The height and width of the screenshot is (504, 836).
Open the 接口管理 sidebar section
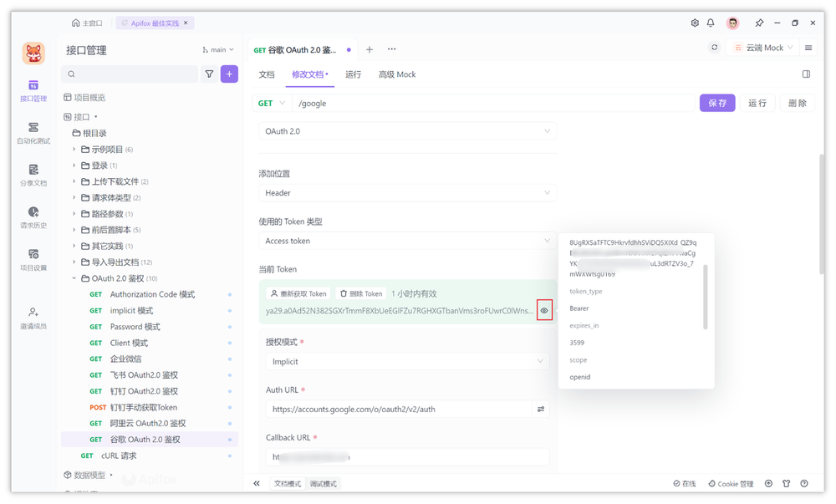(x=33, y=90)
